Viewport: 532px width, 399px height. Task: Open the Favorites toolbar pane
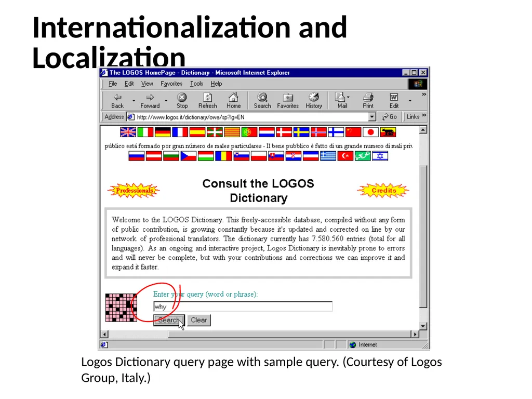tap(288, 101)
